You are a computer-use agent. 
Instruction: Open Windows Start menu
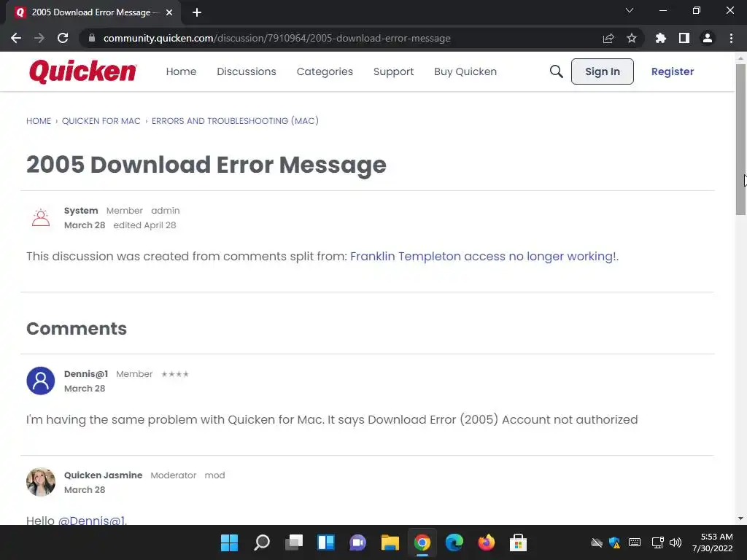229,542
